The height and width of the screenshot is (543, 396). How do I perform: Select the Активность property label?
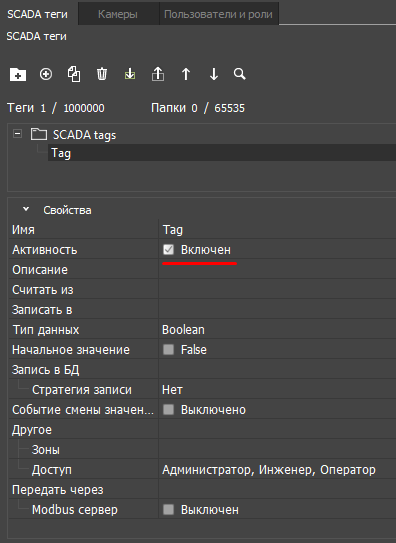45,250
